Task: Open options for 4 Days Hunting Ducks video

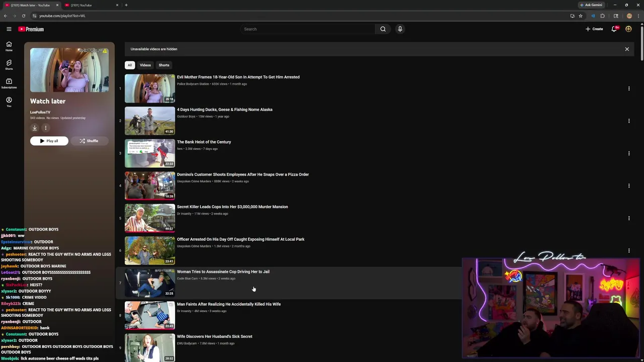Action: [629, 121]
